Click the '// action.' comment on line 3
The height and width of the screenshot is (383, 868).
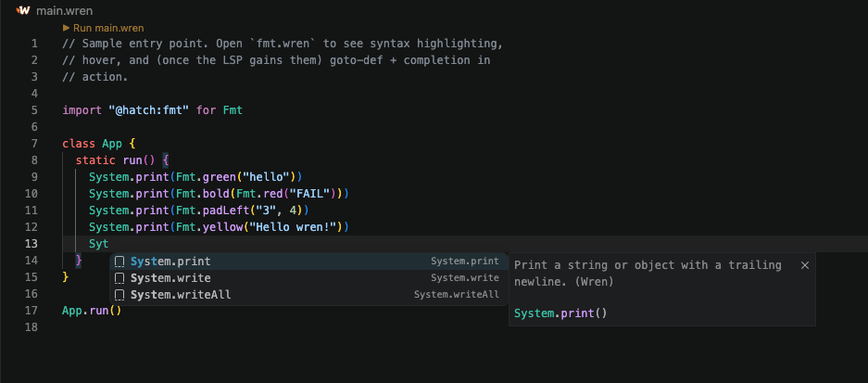[95, 77]
